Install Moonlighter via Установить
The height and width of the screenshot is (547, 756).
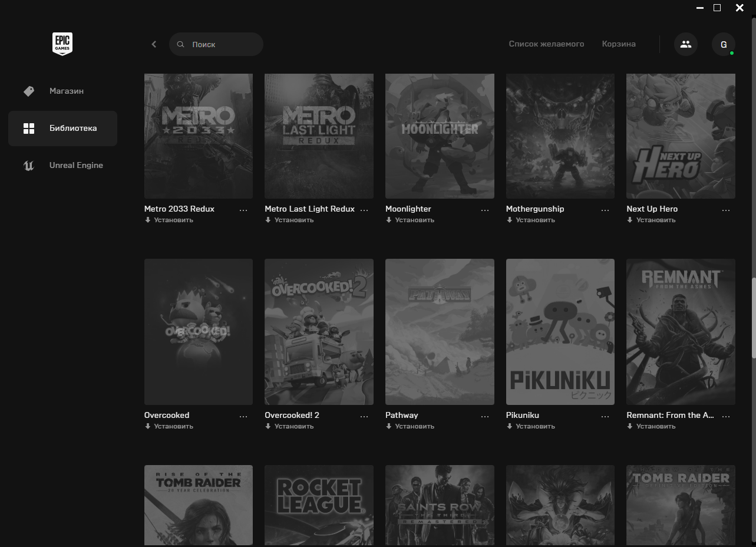point(410,220)
